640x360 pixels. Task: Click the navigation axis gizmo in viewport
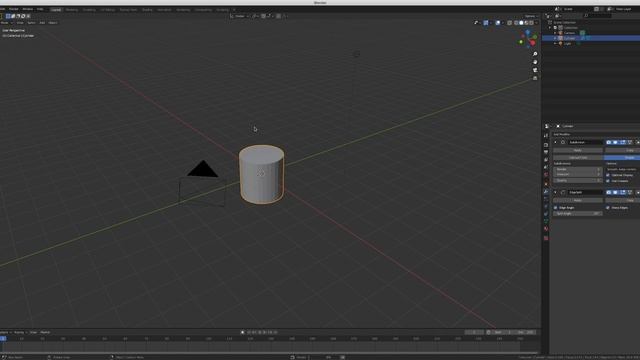pyautogui.click(x=529, y=39)
